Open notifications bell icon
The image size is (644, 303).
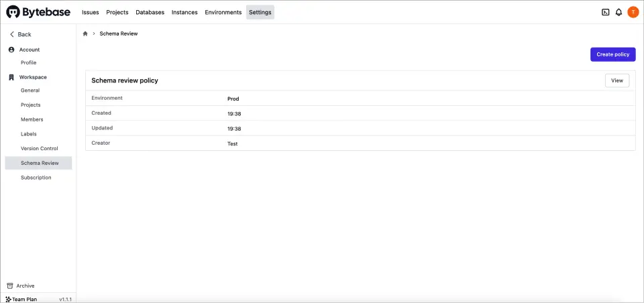click(x=619, y=12)
